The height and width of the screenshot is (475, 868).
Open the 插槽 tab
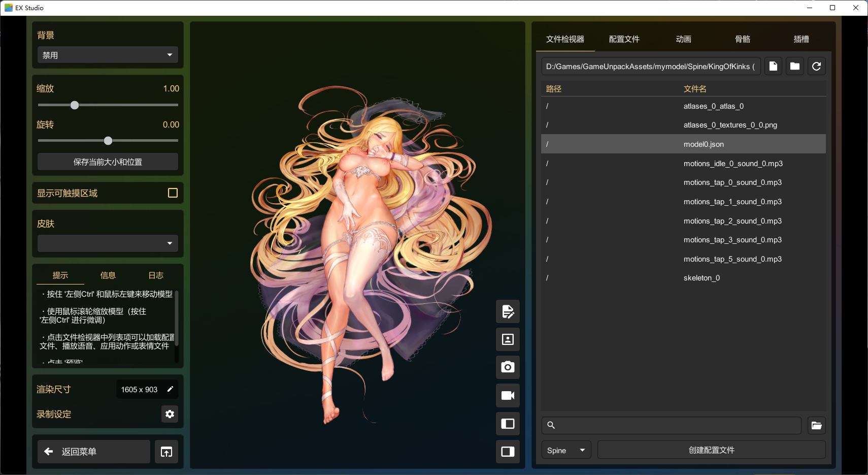802,39
